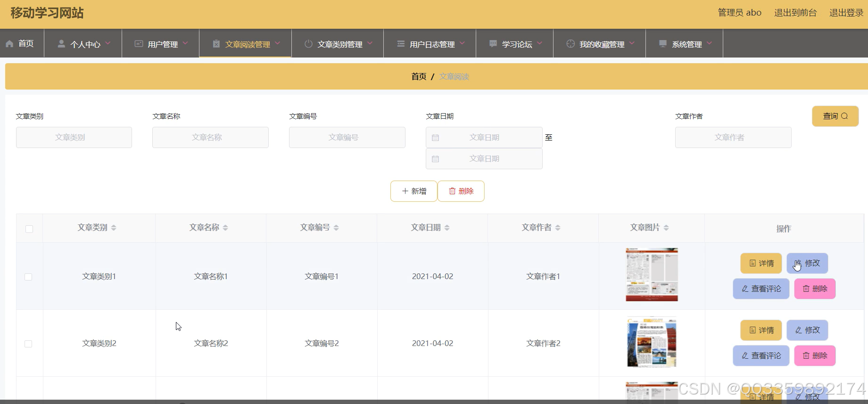The height and width of the screenshot is (404, 868).
Task: Click the 退出到前台 link
Action: (x=795, y=13)
